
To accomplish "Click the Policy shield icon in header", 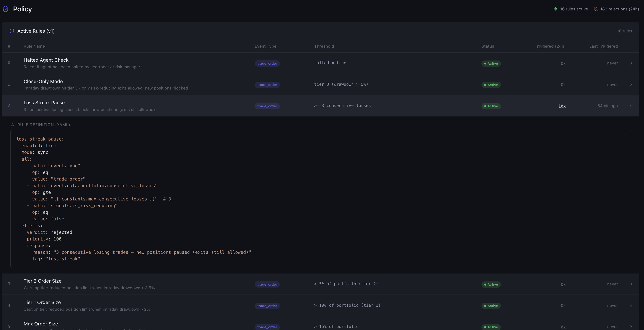I will 5,9.
